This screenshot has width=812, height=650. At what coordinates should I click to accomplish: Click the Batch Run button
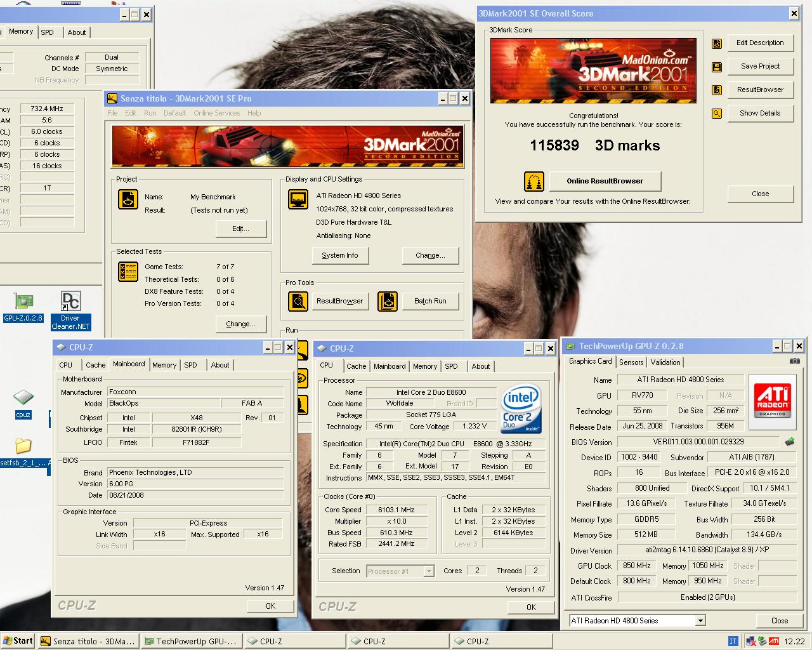point(430,301)
